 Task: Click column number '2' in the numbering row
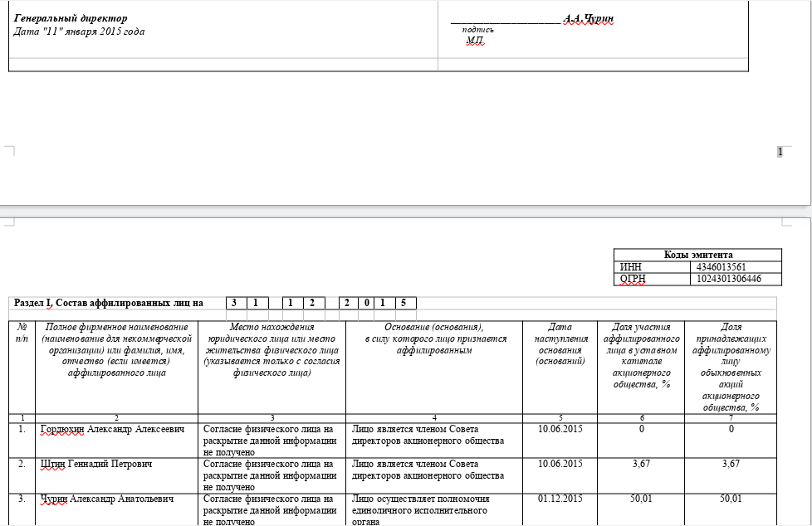(x=116, y=418)
